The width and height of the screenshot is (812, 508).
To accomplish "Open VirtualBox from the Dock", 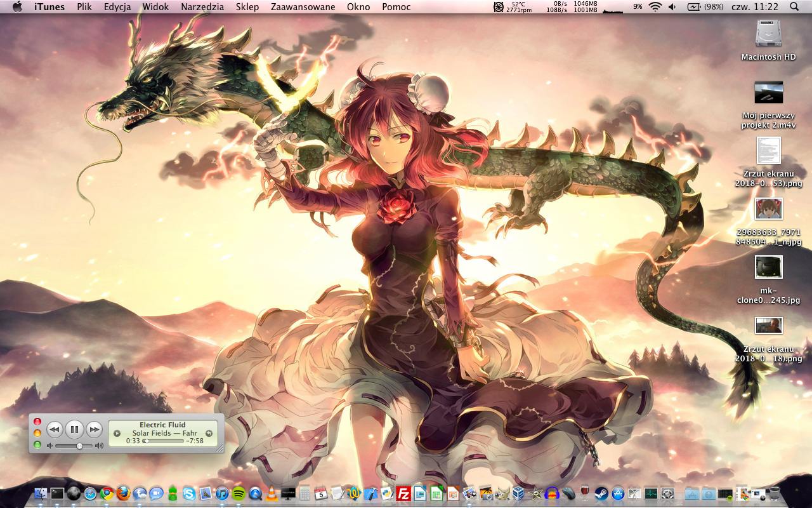I will 519,493.
